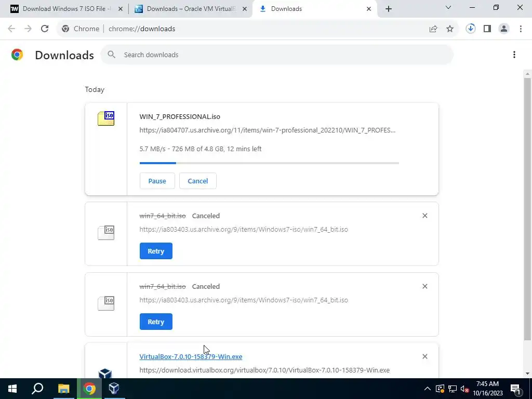Remove second canceled win7_64_bit.iso entry
This screenshot has height=399, width=532.
pos(425,286)
